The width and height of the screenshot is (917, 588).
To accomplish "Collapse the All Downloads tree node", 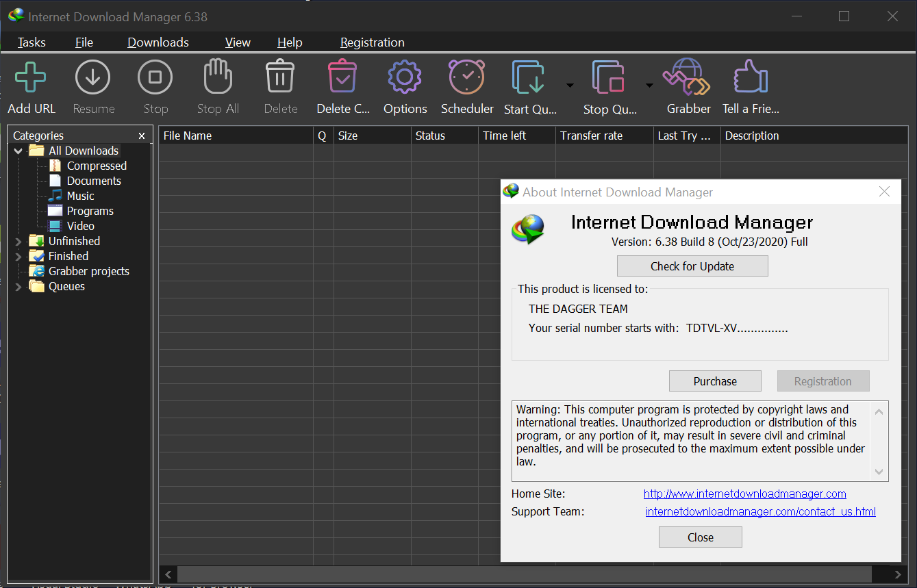I will (18, 151).
